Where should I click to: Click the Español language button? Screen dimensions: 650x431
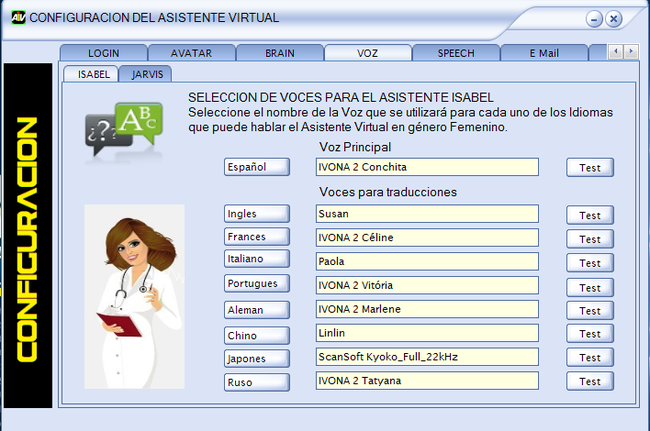pos(257,167)
